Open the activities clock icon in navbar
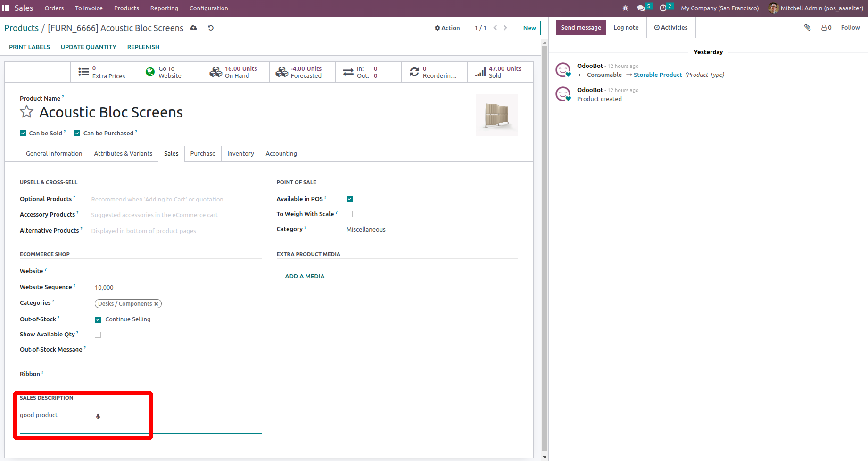 point(663,8)
